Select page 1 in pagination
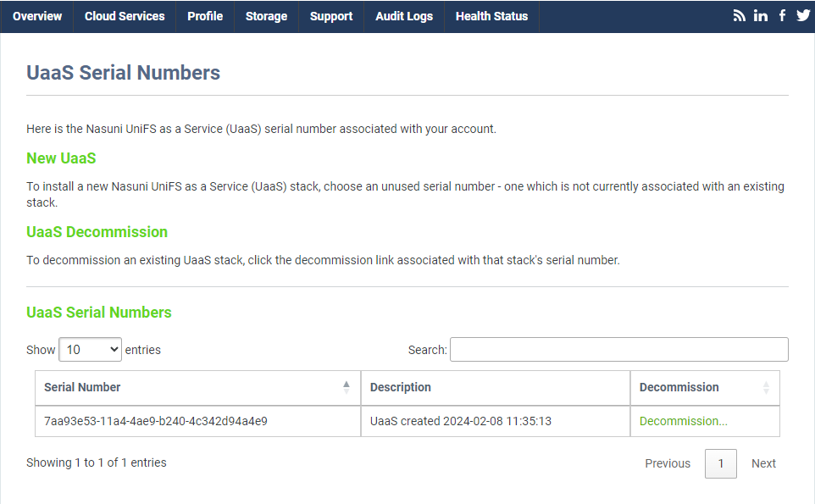Screen dimensions: 815x504 click(720, 463)
